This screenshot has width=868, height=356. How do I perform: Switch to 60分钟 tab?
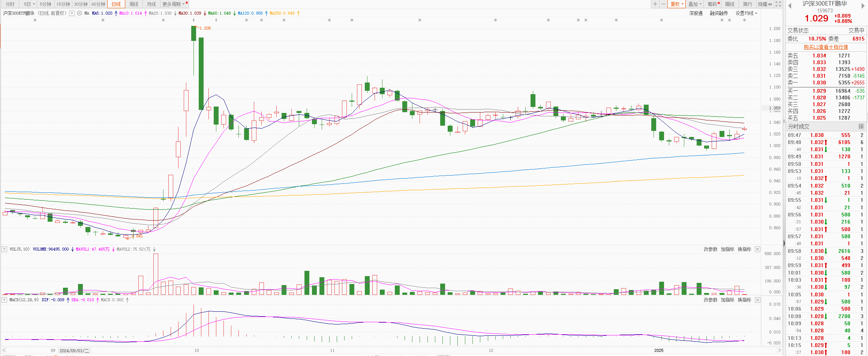tap(98, 4)
